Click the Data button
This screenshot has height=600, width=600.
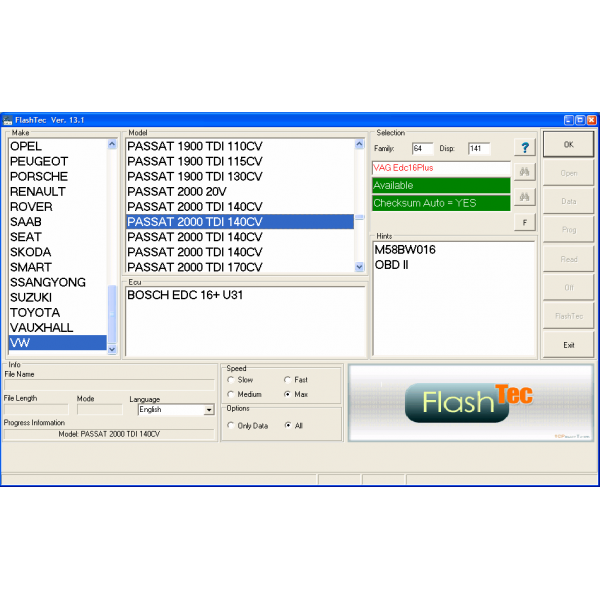[568, 201]
